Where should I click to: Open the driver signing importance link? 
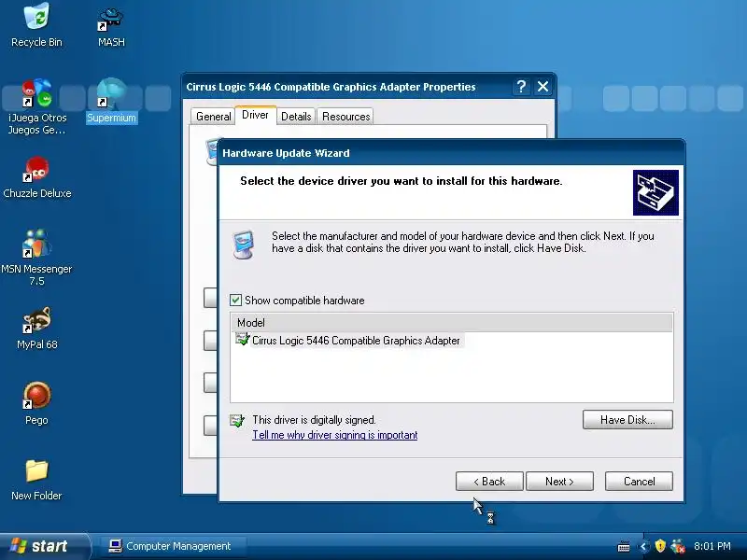click(x=335, y=435)
